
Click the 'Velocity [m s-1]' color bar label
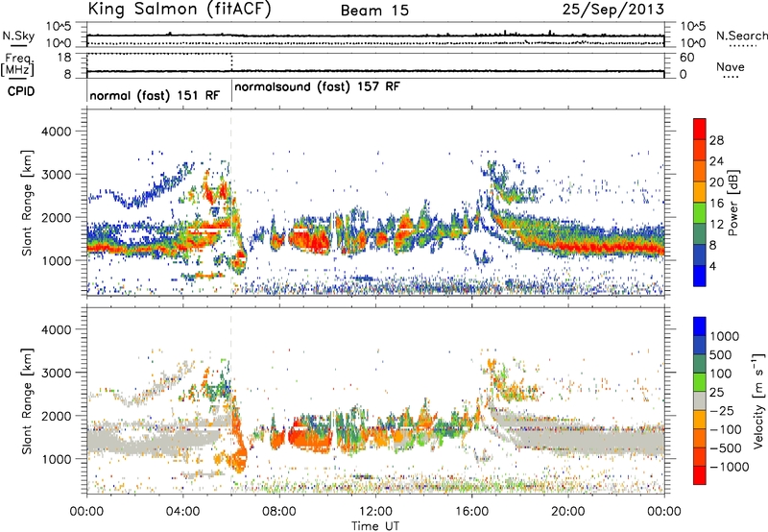pyautogui.click(x=758, y=400)
